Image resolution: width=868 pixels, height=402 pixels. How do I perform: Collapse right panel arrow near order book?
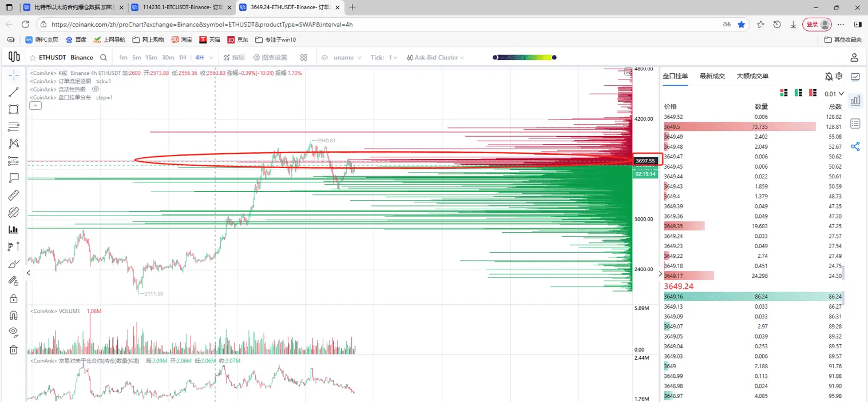660,274
